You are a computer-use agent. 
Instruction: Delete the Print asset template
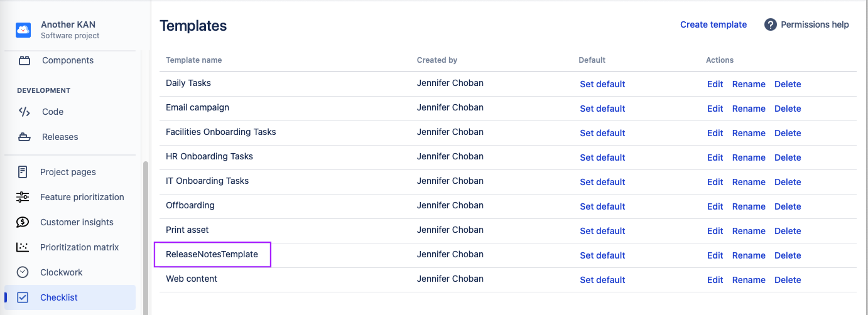(788, 231)
